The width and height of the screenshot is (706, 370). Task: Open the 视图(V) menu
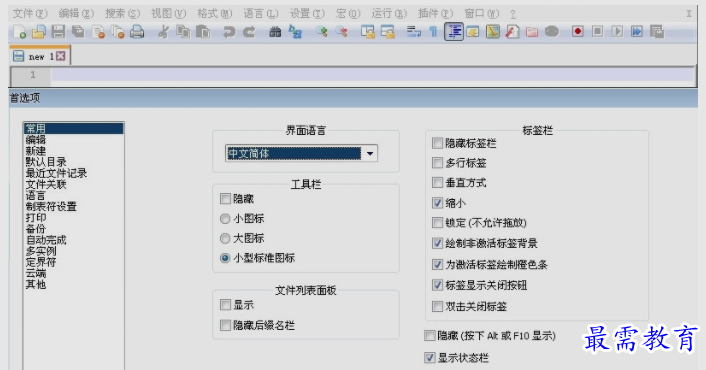(168, 14)
